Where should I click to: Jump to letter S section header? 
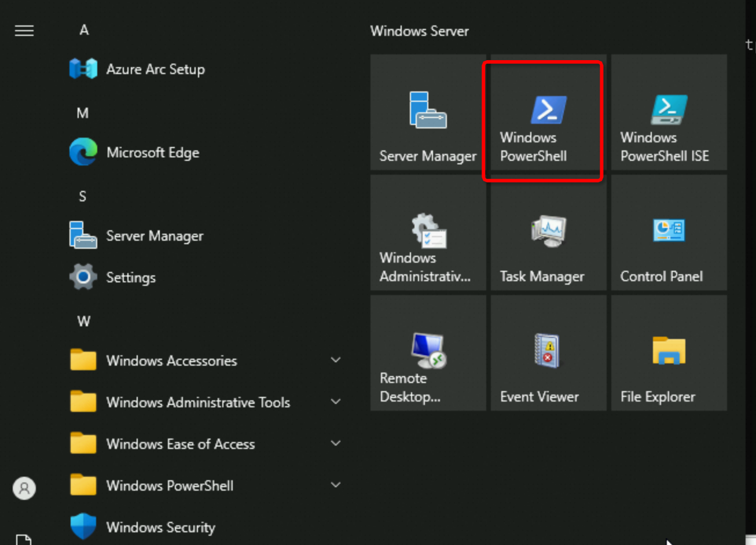pyautogui.click(x=83, y=196)
